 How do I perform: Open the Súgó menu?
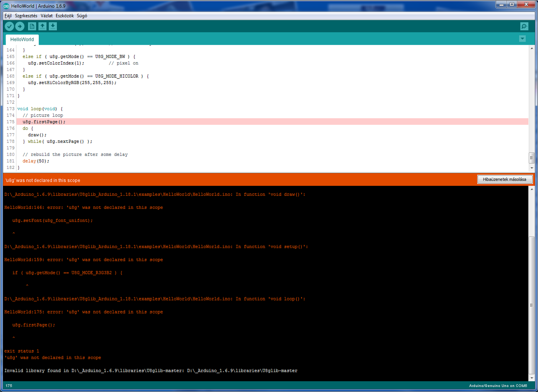(82, 16)
